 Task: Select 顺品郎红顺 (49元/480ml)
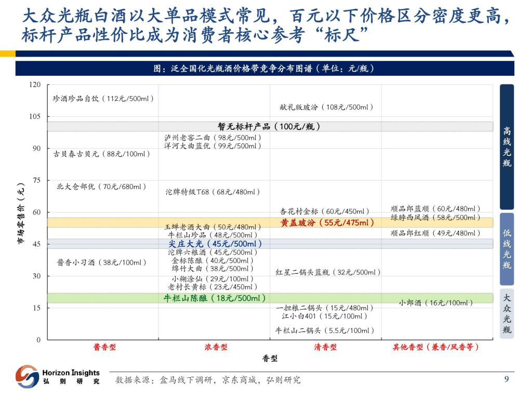[x=436, y=233]
